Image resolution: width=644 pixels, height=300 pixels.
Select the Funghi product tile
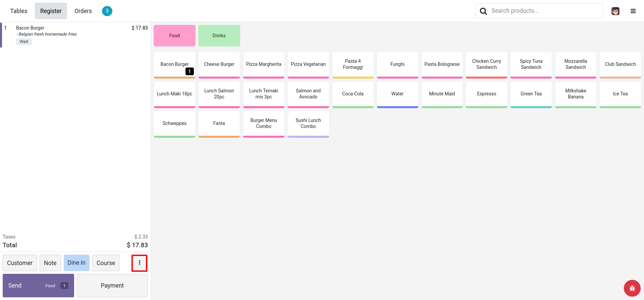[397, 65]
